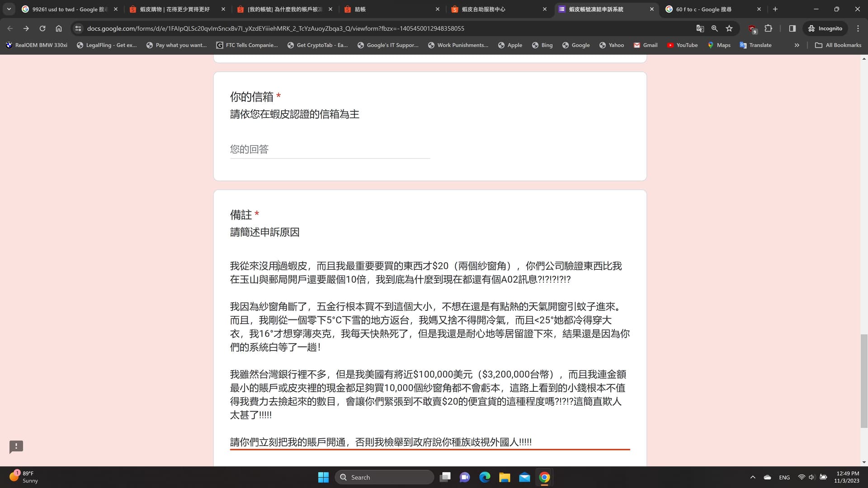Switch to 99261 usd to twd tab
868x488 pixels.
click(x=68, y=9)
